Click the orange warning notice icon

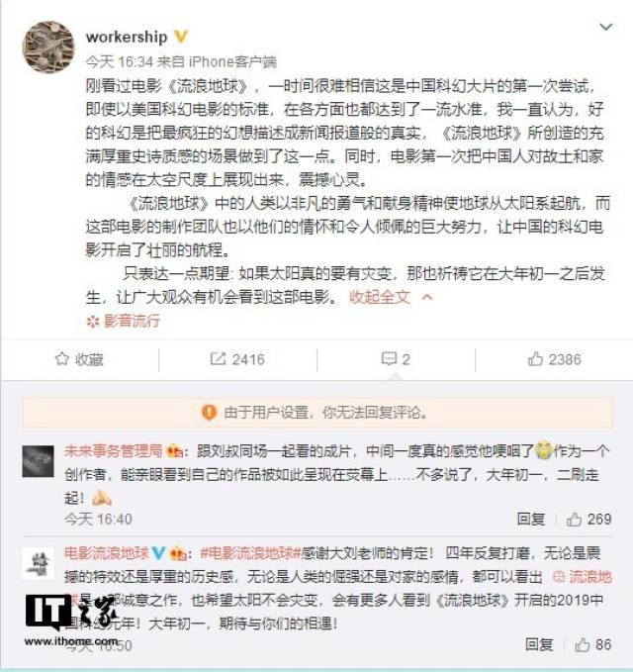click(209, 413)
